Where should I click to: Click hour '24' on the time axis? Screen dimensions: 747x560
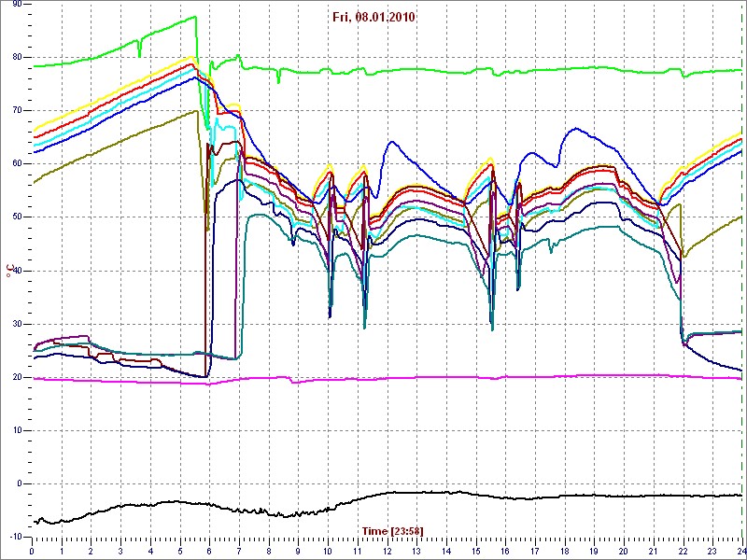click(x=740, y=549)
